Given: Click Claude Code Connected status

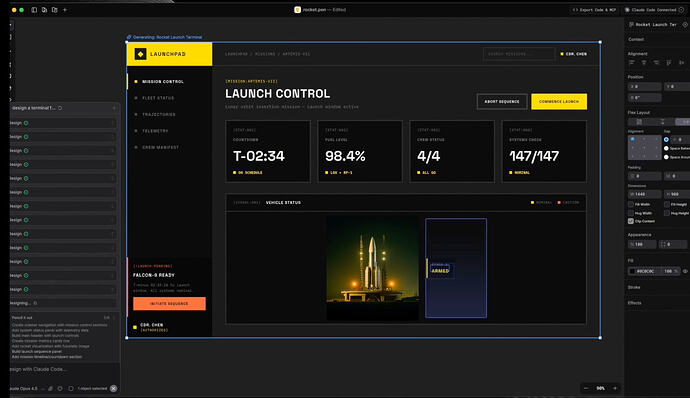Looking at the screenshot, I should (x=654, y=10).
